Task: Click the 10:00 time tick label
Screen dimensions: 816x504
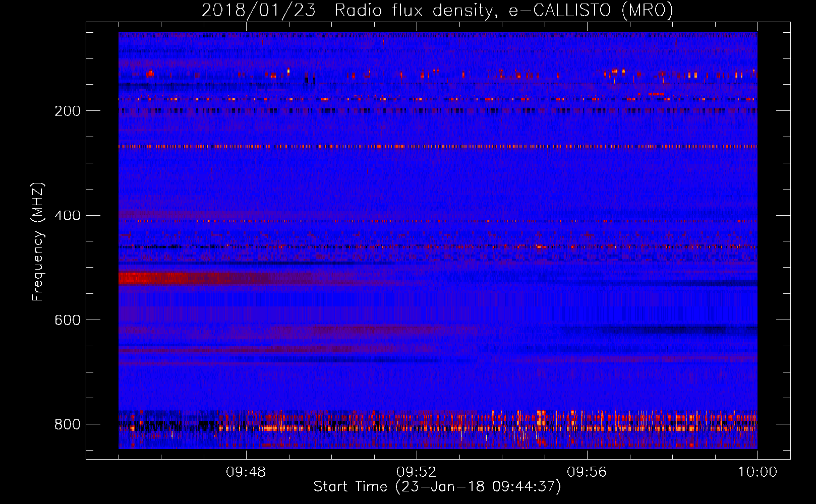Action: [x=757, y=472]
